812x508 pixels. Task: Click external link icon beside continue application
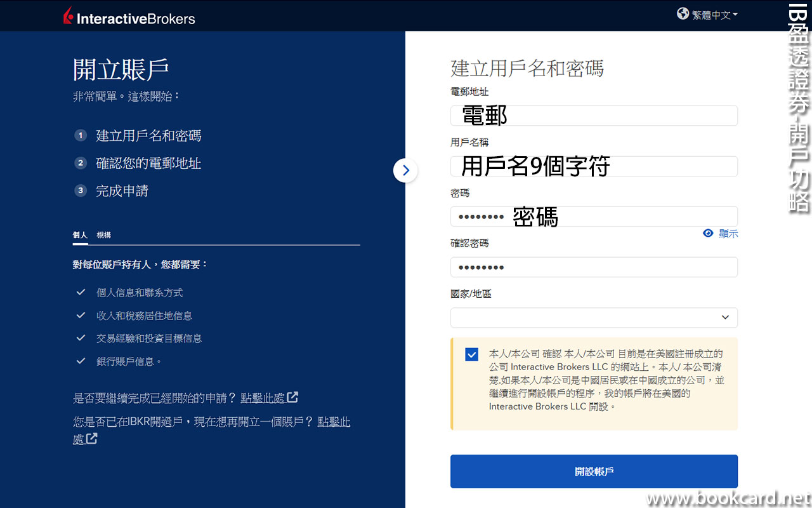pyautogui.click(x=292, y=398)
